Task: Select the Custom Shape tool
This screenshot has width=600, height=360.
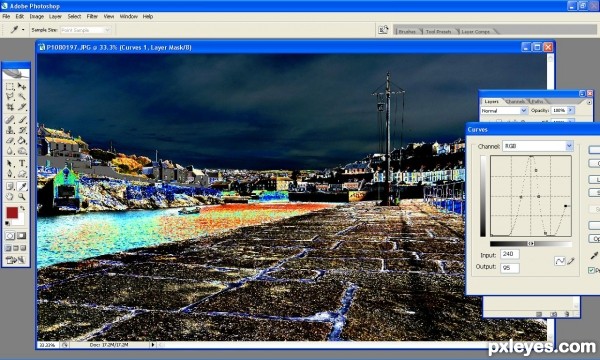Action: (x=22, y=174)
